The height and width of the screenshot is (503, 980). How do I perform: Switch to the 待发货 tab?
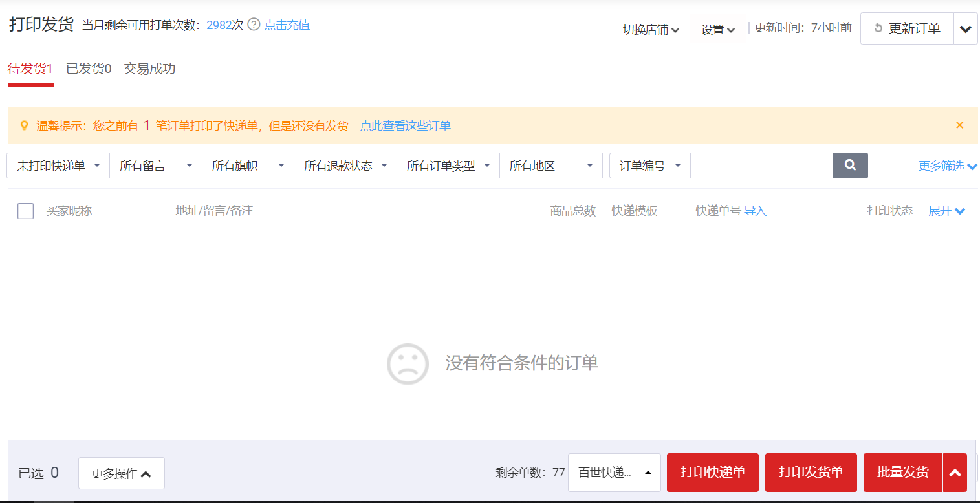pos(30,69)
